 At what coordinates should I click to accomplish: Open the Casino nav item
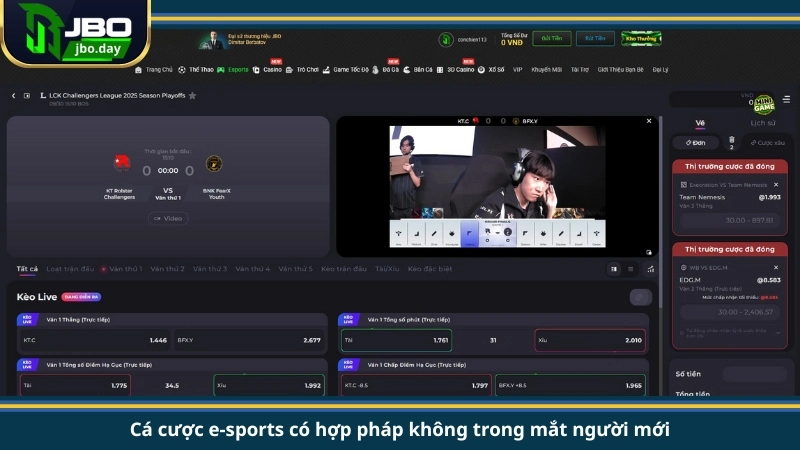tap(267, 70)
